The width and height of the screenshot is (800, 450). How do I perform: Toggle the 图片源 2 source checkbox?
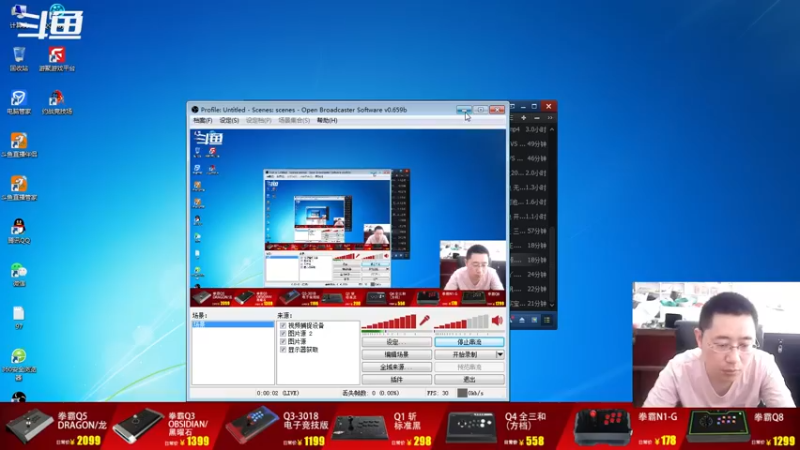point(283,334)
